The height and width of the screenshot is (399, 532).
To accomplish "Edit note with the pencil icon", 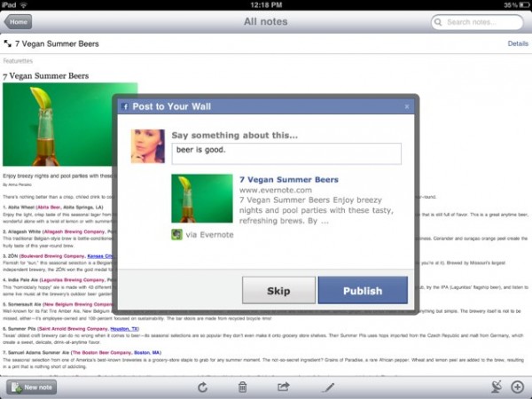I will click(x=328, y=387).
